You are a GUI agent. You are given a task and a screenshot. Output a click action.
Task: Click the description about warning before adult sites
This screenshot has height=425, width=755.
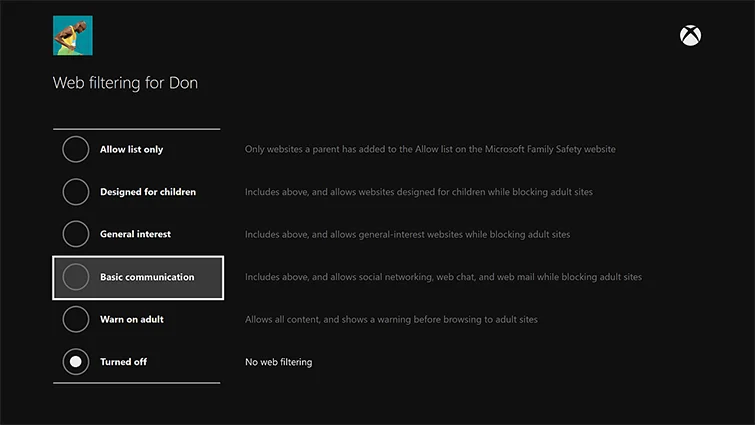(391, 319)
